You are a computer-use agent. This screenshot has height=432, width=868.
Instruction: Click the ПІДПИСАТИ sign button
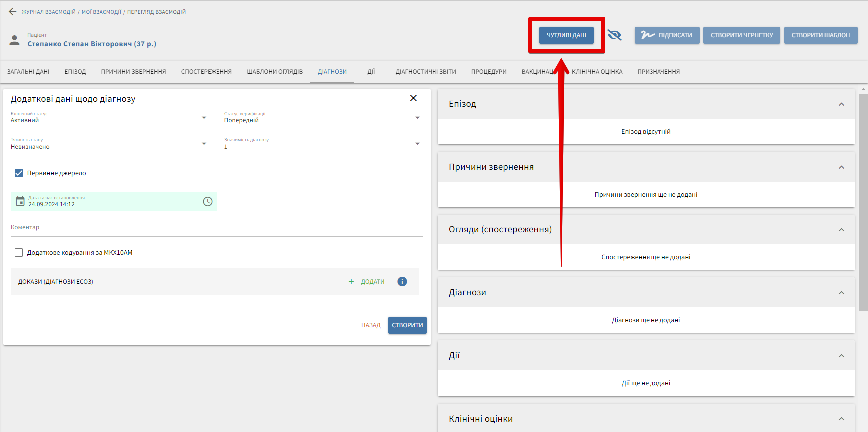tap(667, 35)
